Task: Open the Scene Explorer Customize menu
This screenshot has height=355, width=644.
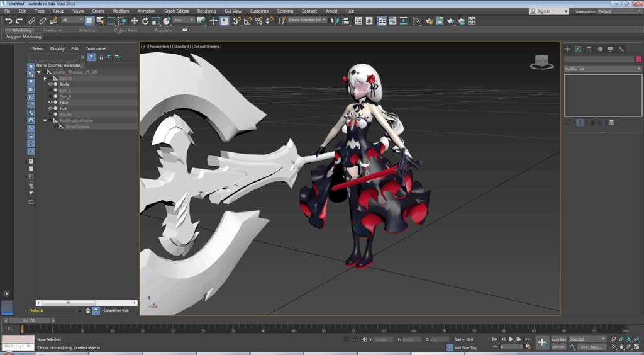Action: tap(96, 48)
